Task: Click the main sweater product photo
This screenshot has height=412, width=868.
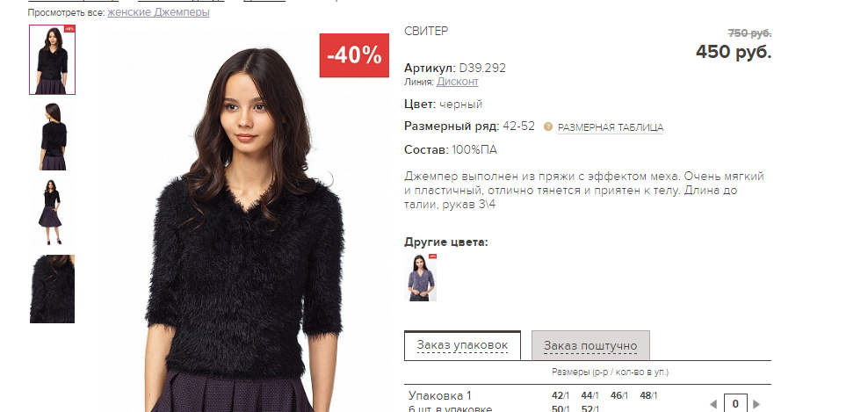Action: coord(243,221)
